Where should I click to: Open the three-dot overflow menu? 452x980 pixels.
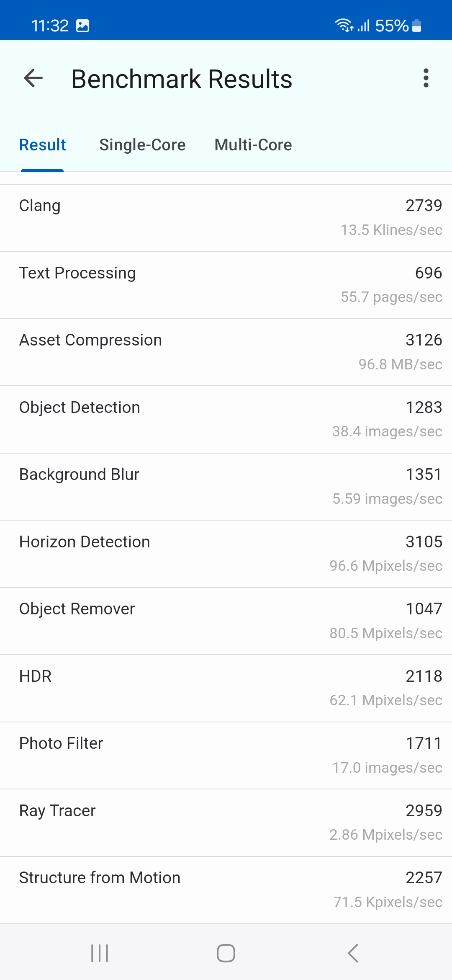point(426,78)
